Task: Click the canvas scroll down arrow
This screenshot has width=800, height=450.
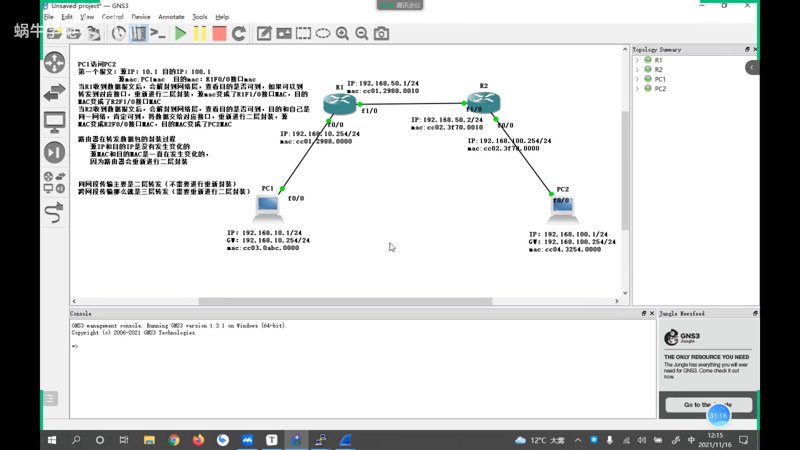Action: click(625, 293)
